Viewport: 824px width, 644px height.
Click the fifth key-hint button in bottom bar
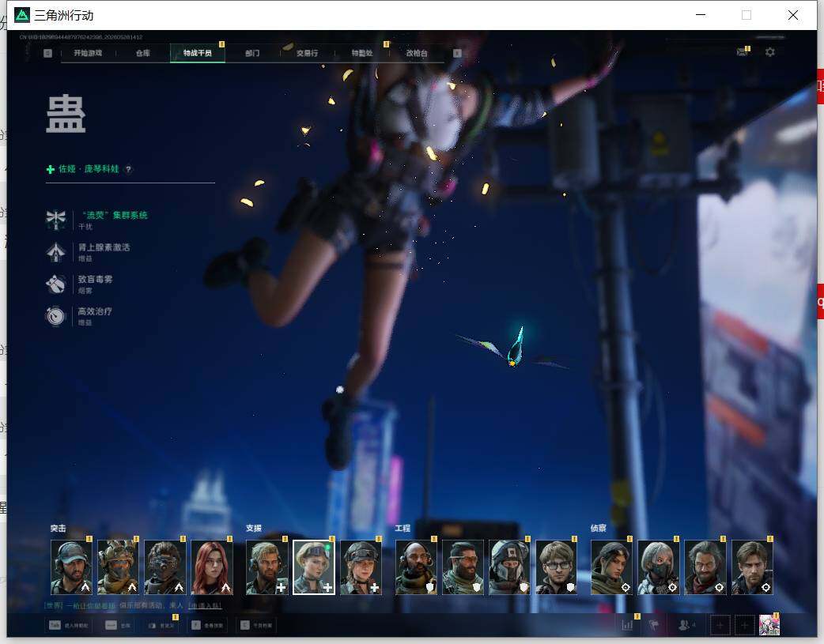tap(256, 625)
